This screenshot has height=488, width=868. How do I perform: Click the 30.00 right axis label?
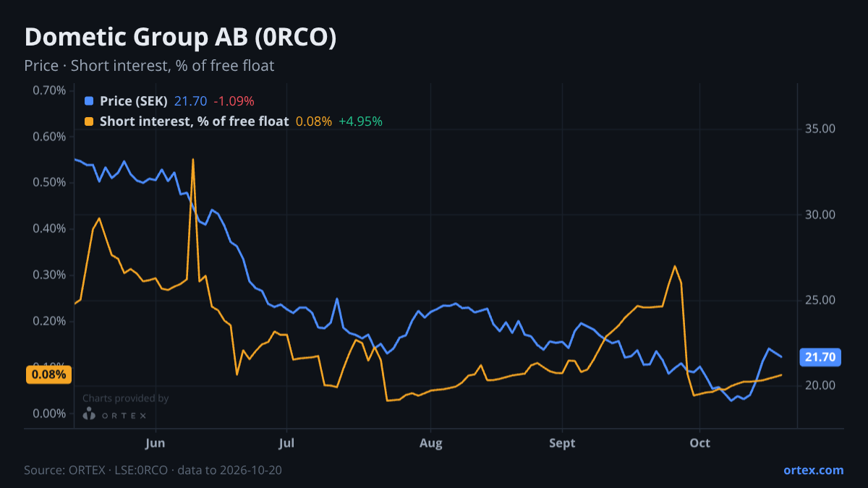[x=820, y=215]
